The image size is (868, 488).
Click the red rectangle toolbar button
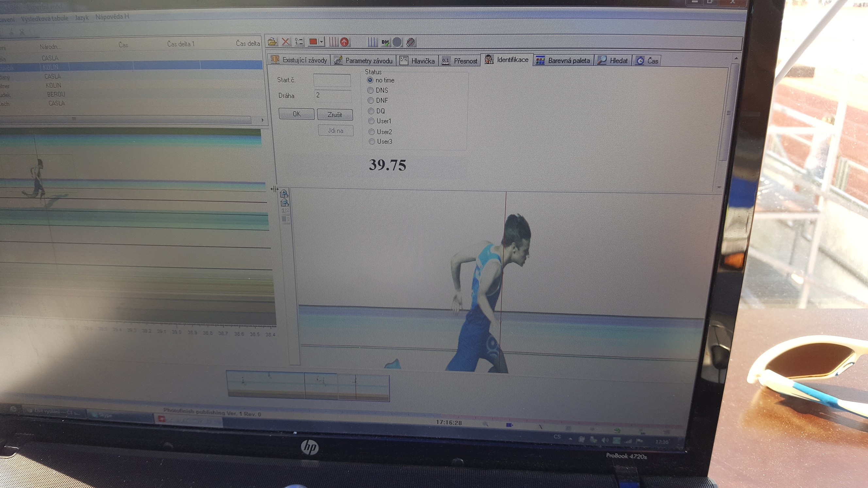pos(313,42)
